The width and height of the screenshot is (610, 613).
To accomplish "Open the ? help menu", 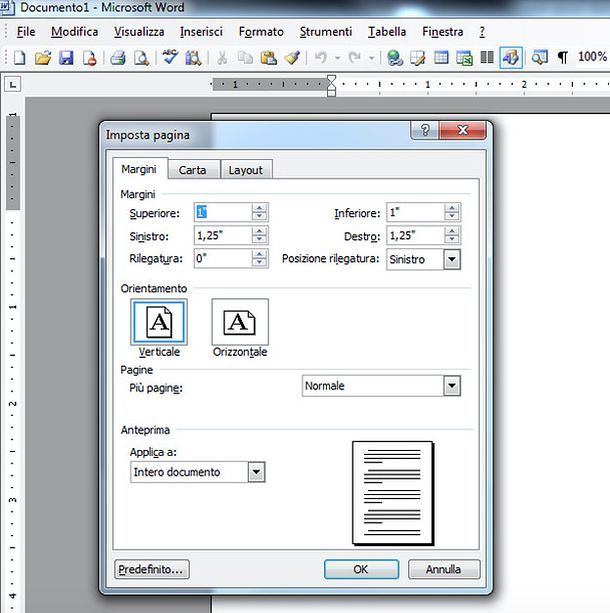I will pos(482,32).
